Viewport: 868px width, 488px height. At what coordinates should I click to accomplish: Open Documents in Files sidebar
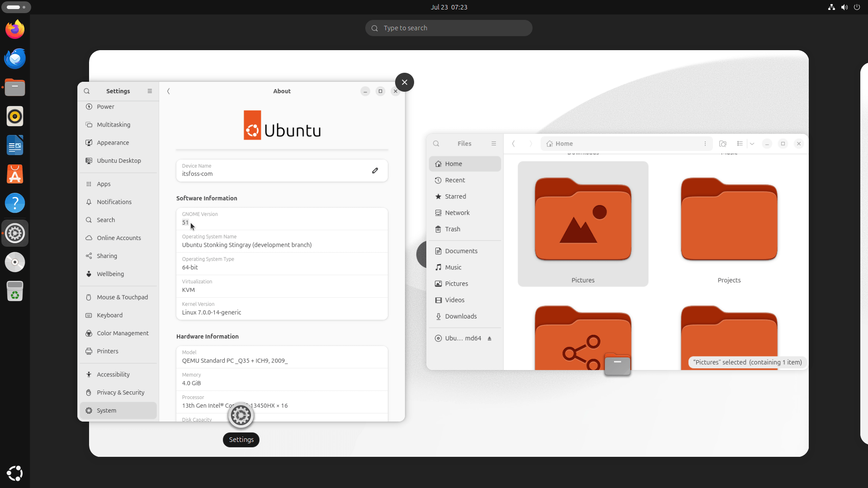point(465,251)
